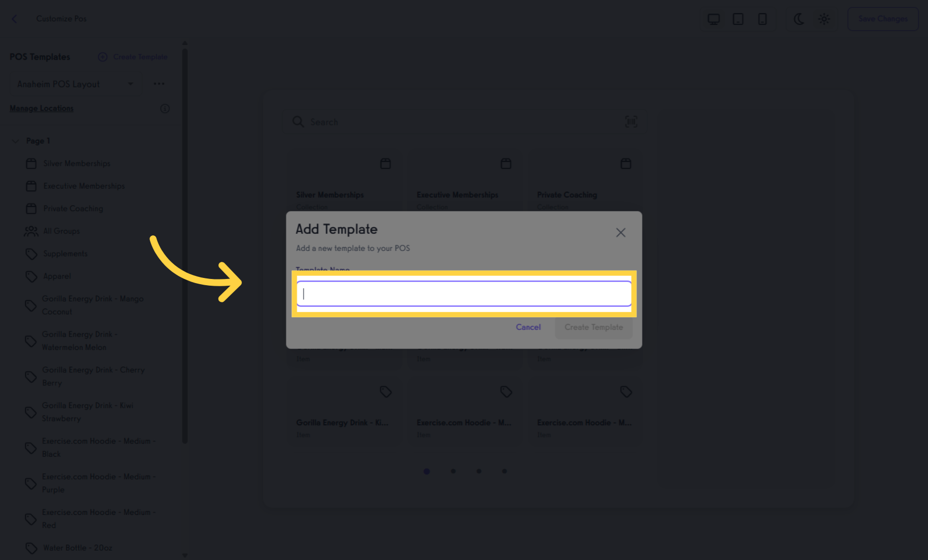Switch to desktop preview mode
The height and width of the screenshot is (560, 928).
pos(714,19)
